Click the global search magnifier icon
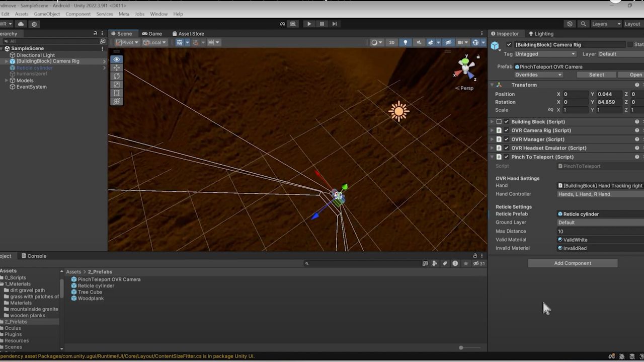 tap(583, 24)
